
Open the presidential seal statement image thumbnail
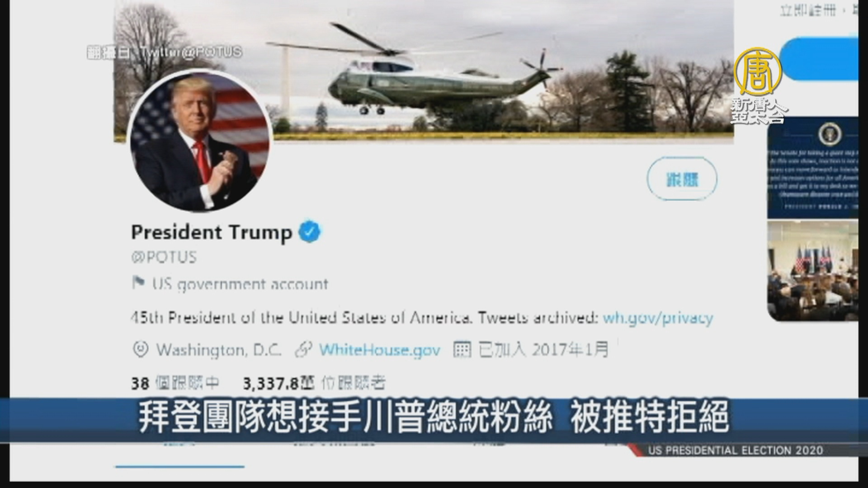(812, 168)
